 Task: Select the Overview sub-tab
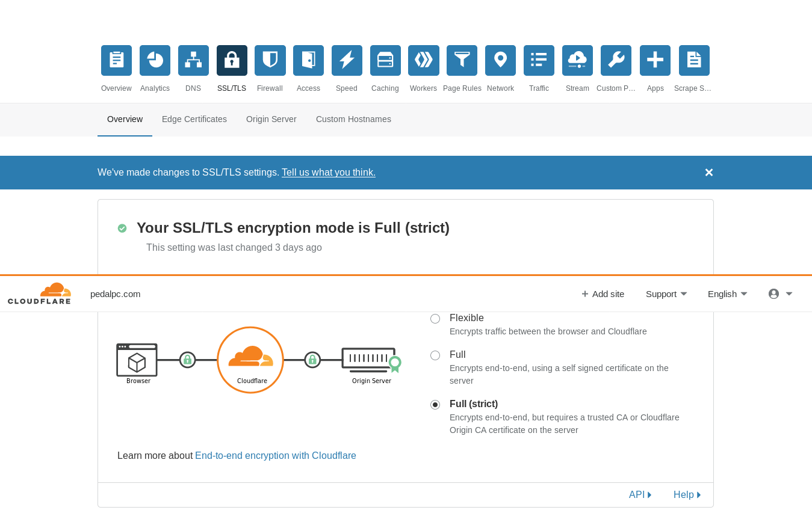tap(125, 119)
